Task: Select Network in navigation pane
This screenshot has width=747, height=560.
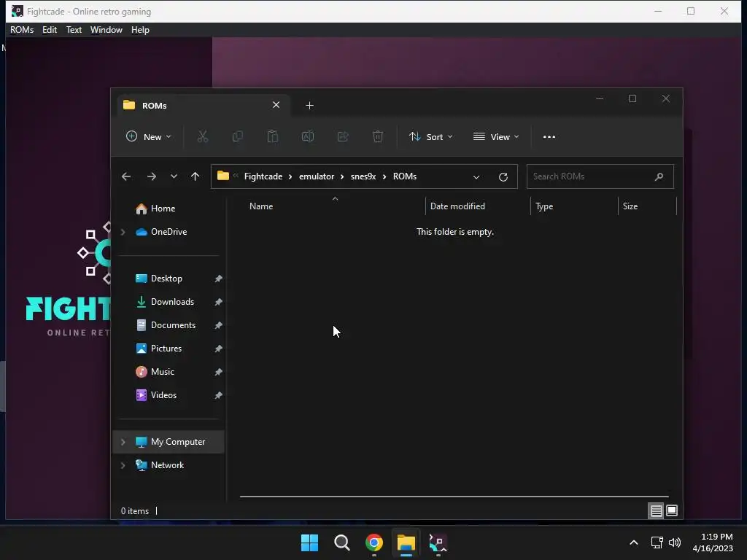Action: point(167,465)
